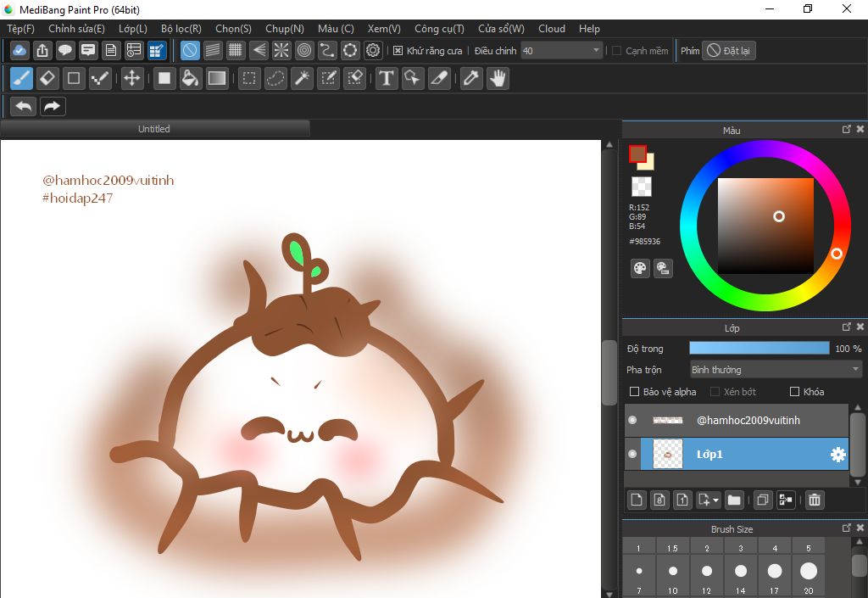Open the cloud save icon
The image size is (868, 598).
(x=19, y=50)
